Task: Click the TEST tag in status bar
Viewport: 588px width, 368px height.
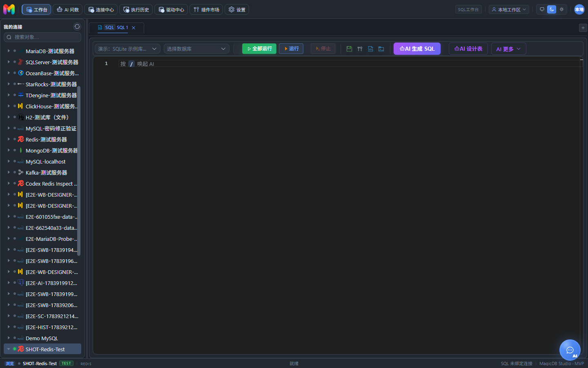Action: (x=66, y=364)
